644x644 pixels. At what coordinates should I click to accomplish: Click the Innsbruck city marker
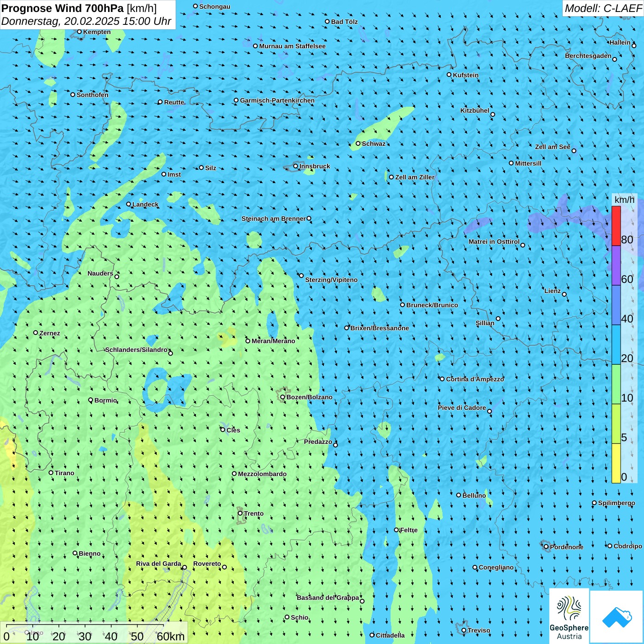tap(296, 166)
